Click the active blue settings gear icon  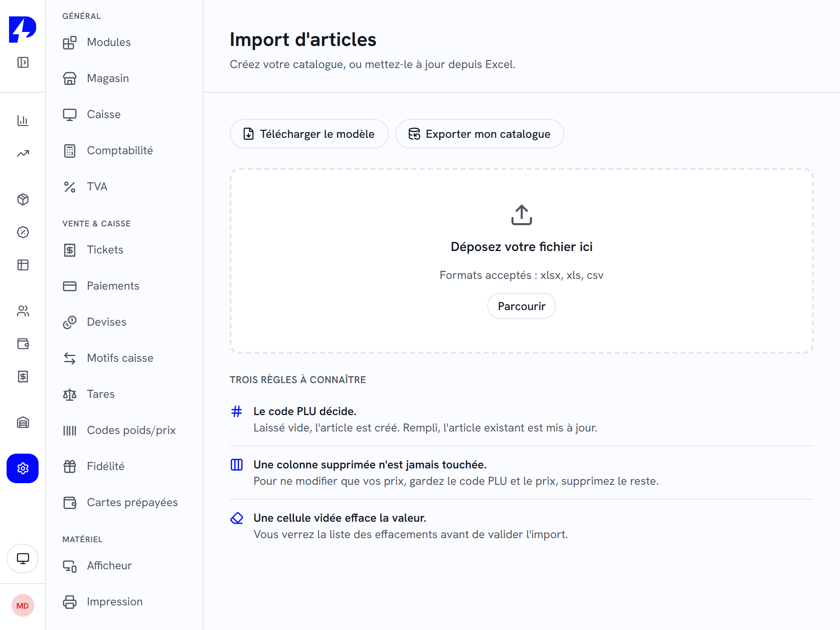click(x=23, y=468)
